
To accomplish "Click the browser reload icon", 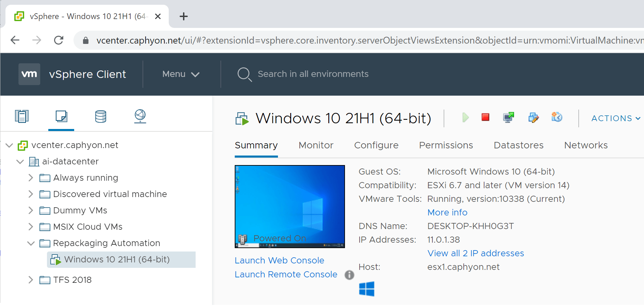I will [59, 40].
